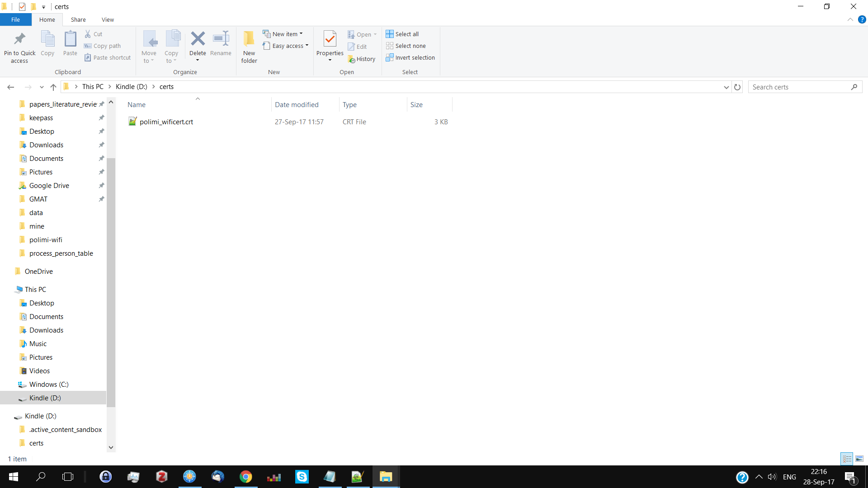Switch to large icons view in the status bar
The width and height of the screenshot is (868, 488).
coord(859,459)
